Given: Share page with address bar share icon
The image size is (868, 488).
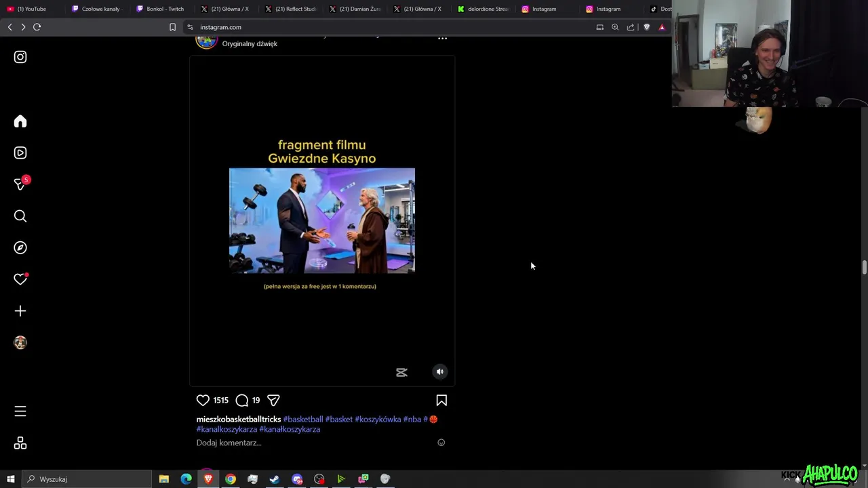Looking at the screenshot, I should coord(631,27).
